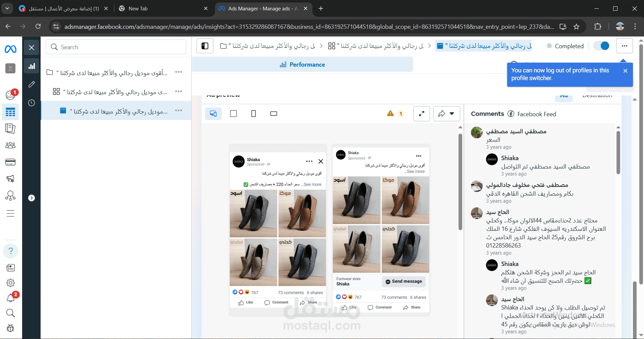Open the Events Manager icon
The height and width of the screenshot is (339, 644).
click(10, 195)
